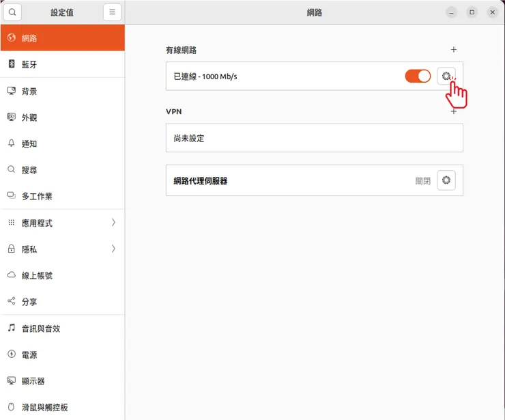505x420 pixels.
Task: Add a wired network with plus button
Action: 453,50
